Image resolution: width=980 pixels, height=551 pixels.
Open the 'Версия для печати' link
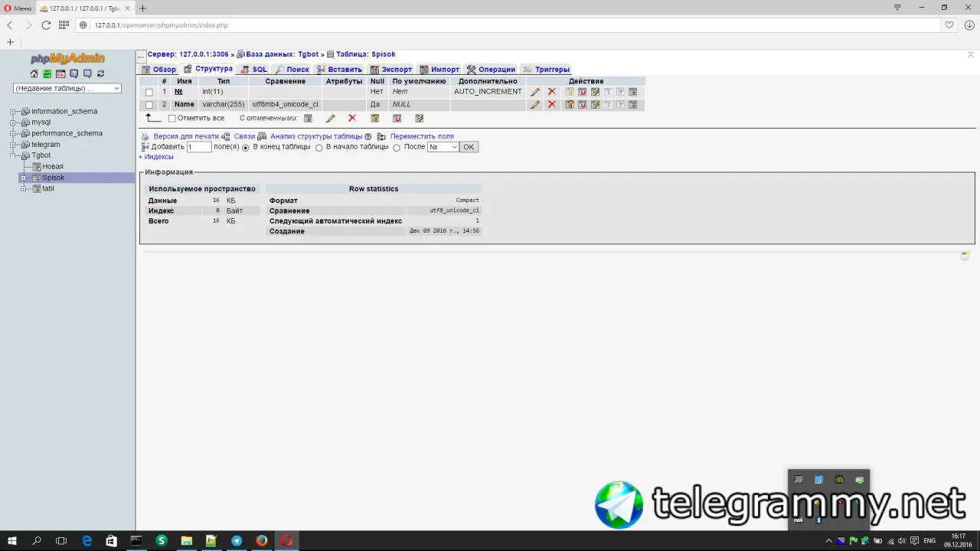point(186,137)
